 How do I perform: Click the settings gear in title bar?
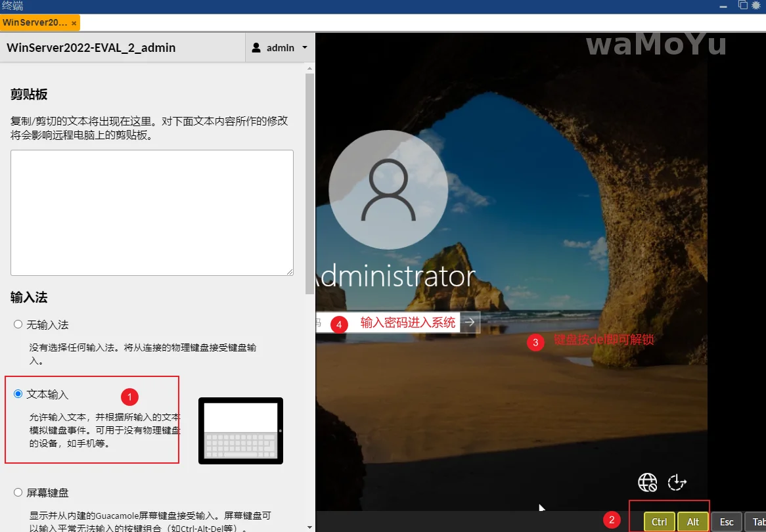757,5
